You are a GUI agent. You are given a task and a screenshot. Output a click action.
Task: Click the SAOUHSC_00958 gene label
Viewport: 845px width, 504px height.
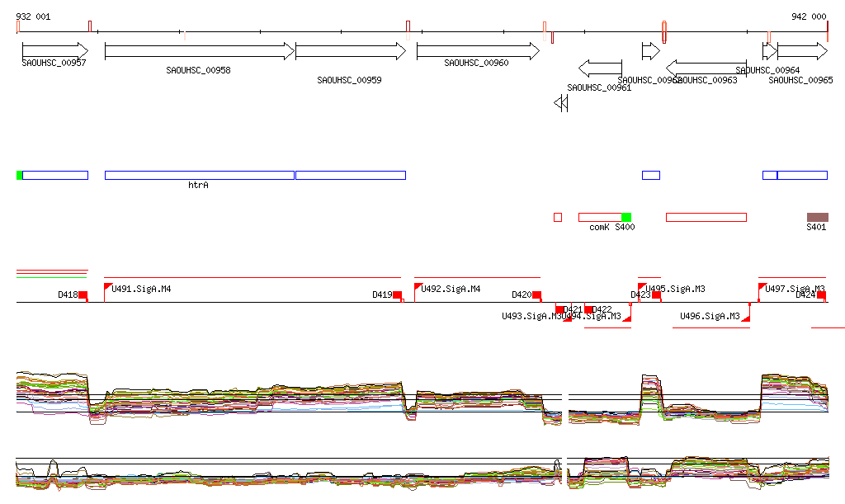pyautogui.click(x=198, y=70)
